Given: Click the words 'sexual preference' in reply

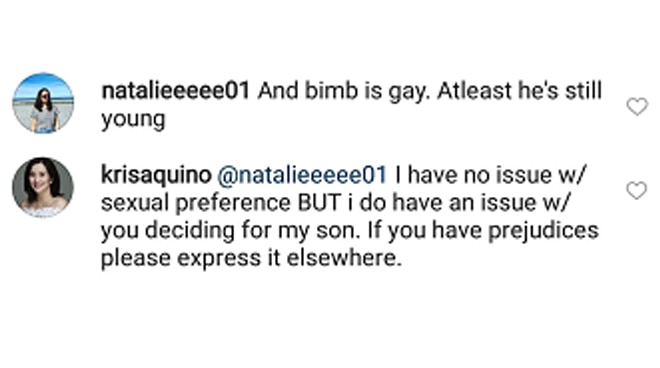Looking at the screenshot, I should click(x=196, y=203).
